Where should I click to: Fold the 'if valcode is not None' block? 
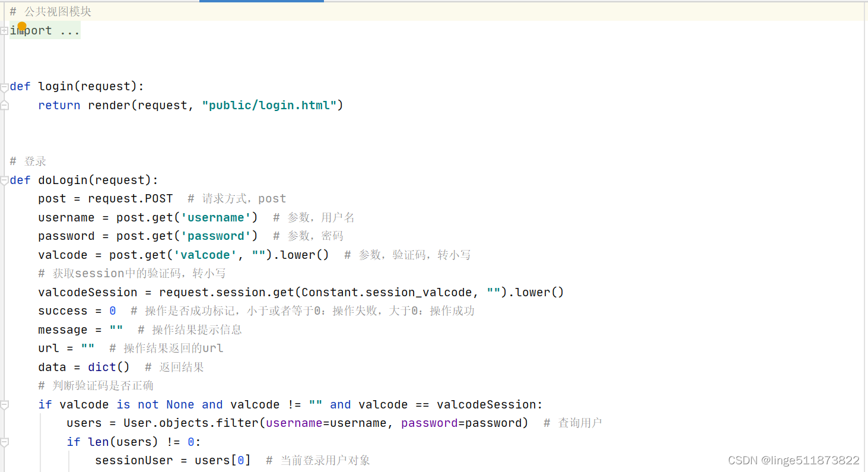pyautogui.click(x=4, y=405)
